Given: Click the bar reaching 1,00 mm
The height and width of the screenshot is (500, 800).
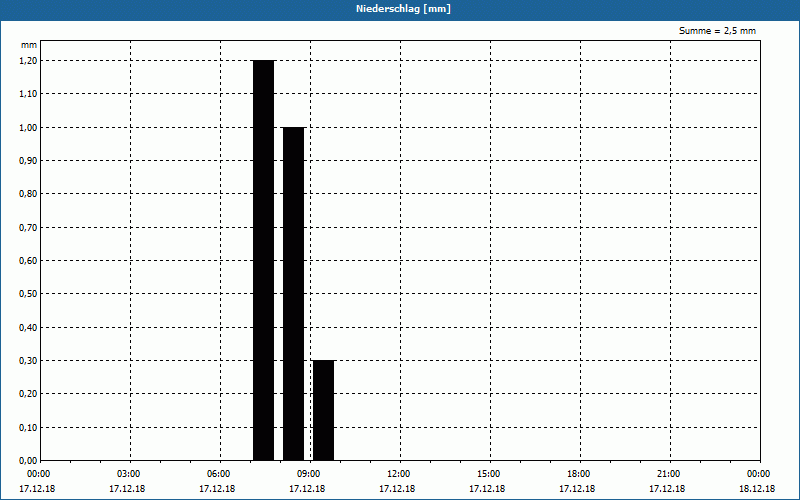Looking at the screenshot, I should pyautogui.click(x=293, y=294).
